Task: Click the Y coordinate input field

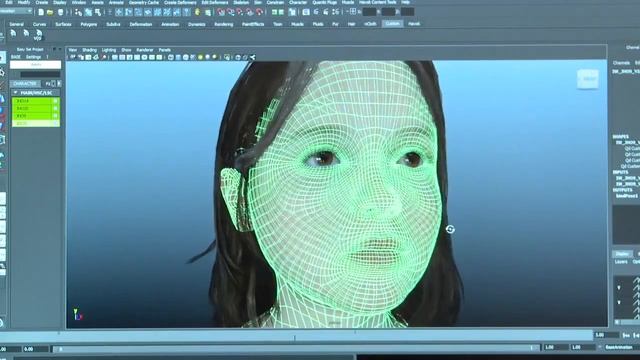Action: [x=388, y=12]
